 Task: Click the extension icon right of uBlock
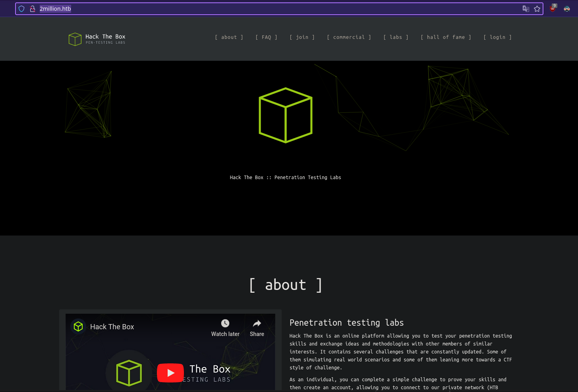[x=567, y=9]
